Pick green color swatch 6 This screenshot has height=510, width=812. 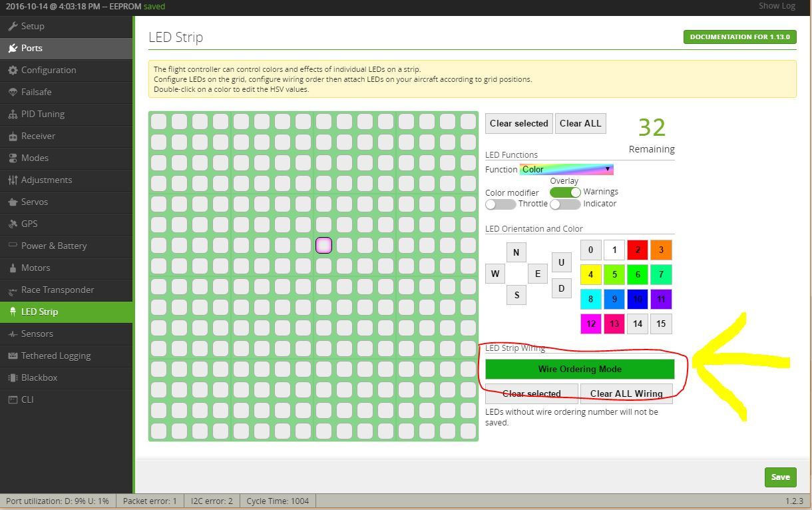coord(637,274)
